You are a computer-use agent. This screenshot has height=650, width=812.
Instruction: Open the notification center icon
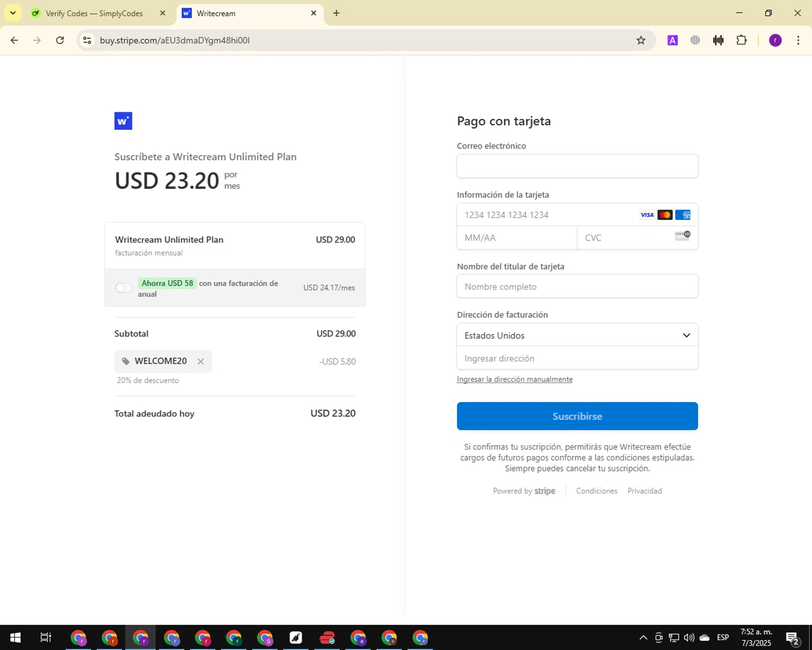(x=793, y=638)
